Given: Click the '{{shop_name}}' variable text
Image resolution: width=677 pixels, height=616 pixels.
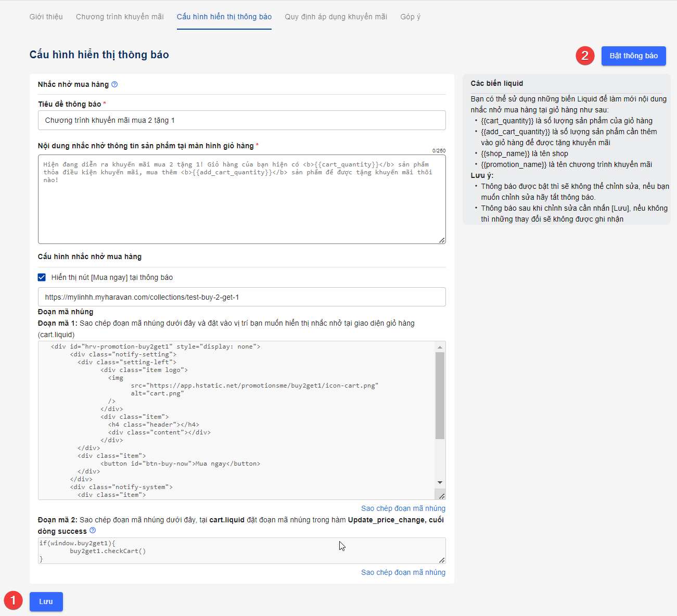Looking at the screenshot, I should (505, 153).
